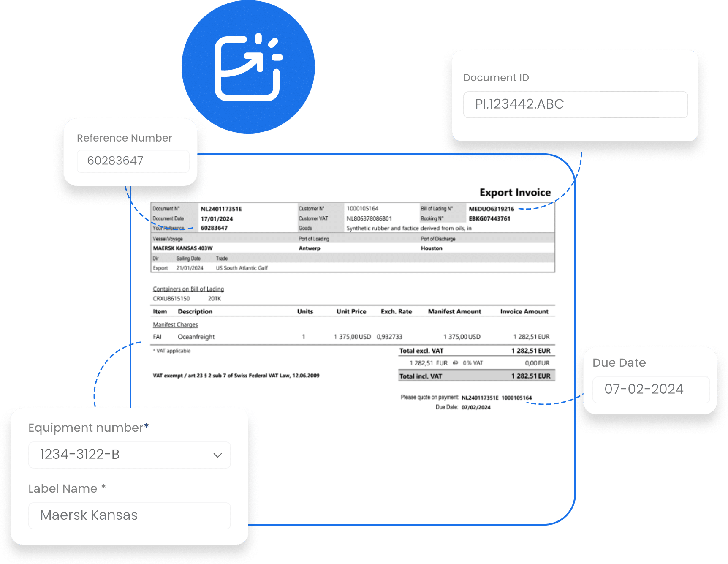Click the blue export-image circle icon
Viewport: 728px width, 564px height.
[248, 67]
